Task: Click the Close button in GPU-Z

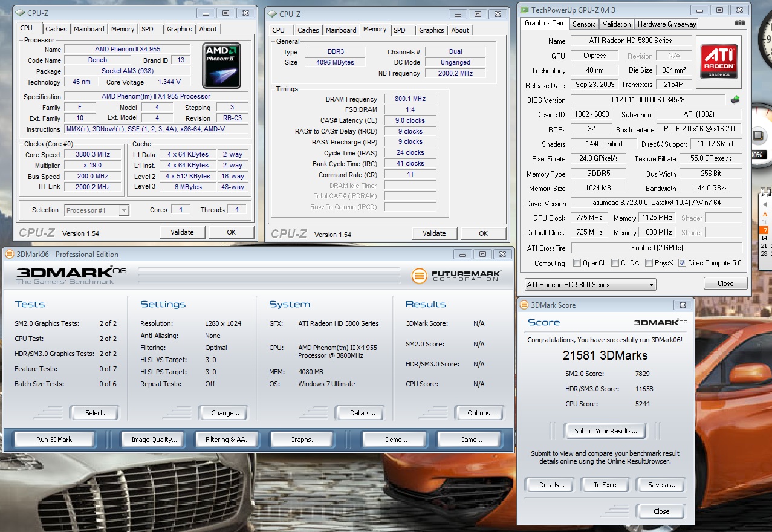Action: click(725, 284)
